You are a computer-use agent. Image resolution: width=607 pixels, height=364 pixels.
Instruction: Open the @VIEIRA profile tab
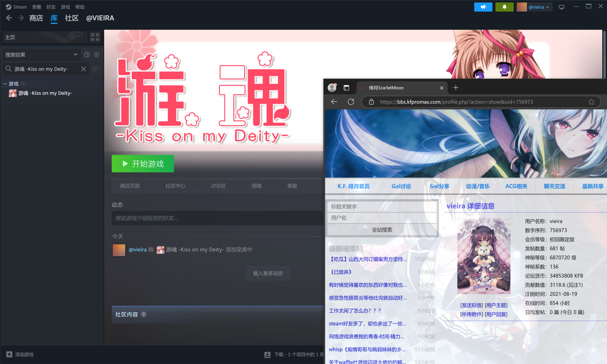(100, 18)
